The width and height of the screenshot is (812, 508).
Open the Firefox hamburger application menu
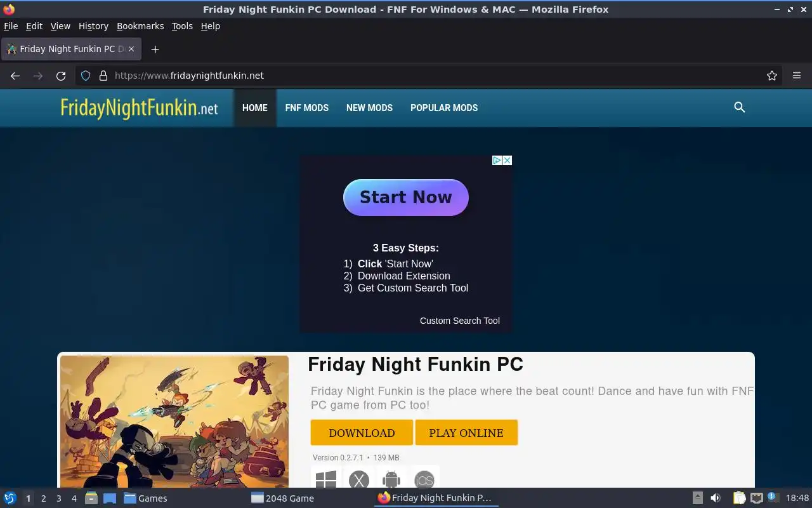click(797, 76)
